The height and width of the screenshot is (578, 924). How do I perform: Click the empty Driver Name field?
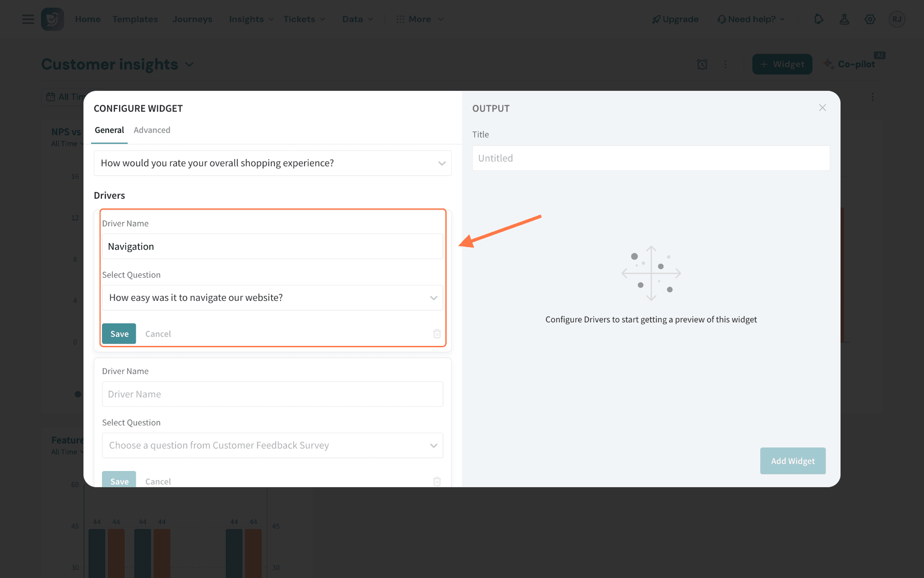pyautogui.click(x=273, y=394)
